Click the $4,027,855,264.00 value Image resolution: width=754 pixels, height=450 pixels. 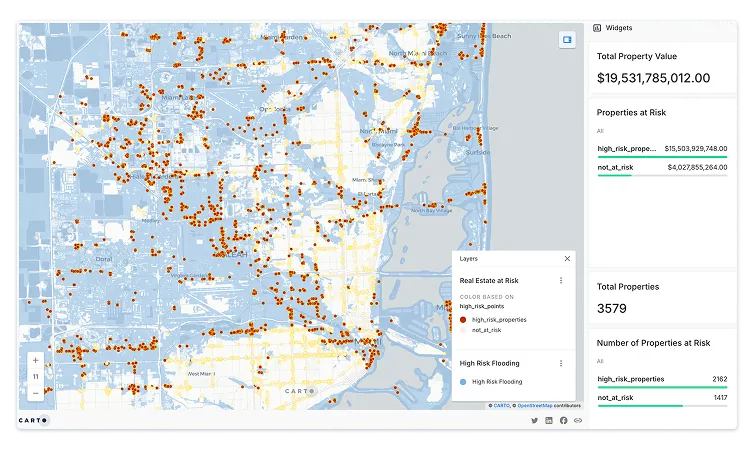[697, 167]
